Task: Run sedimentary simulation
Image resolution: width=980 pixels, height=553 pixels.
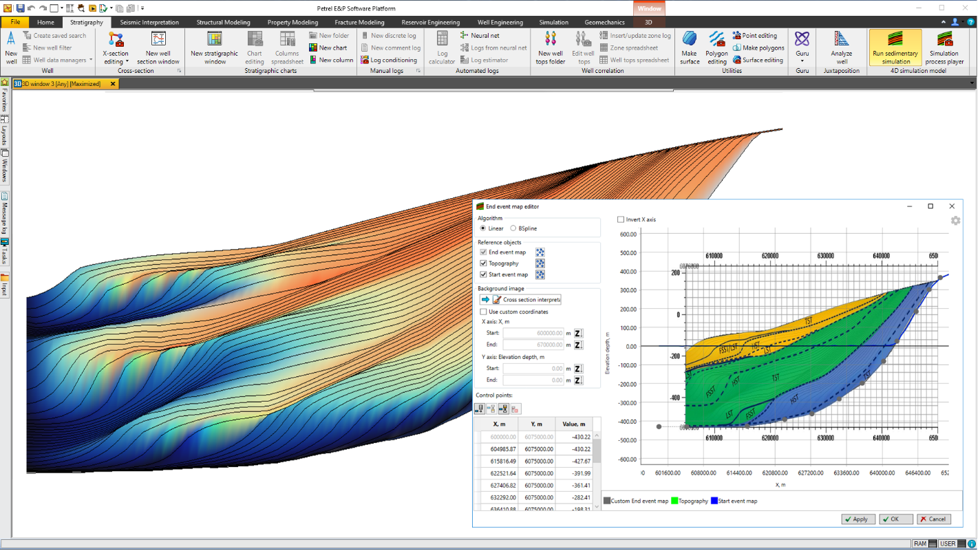Action: point(895,46)
